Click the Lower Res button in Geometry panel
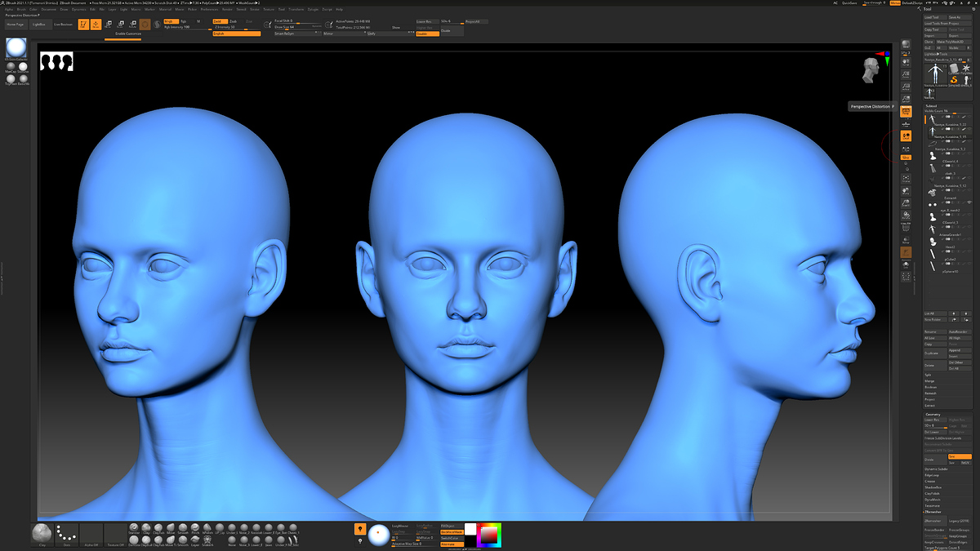 pyautogui.click(x=935, y=420)
